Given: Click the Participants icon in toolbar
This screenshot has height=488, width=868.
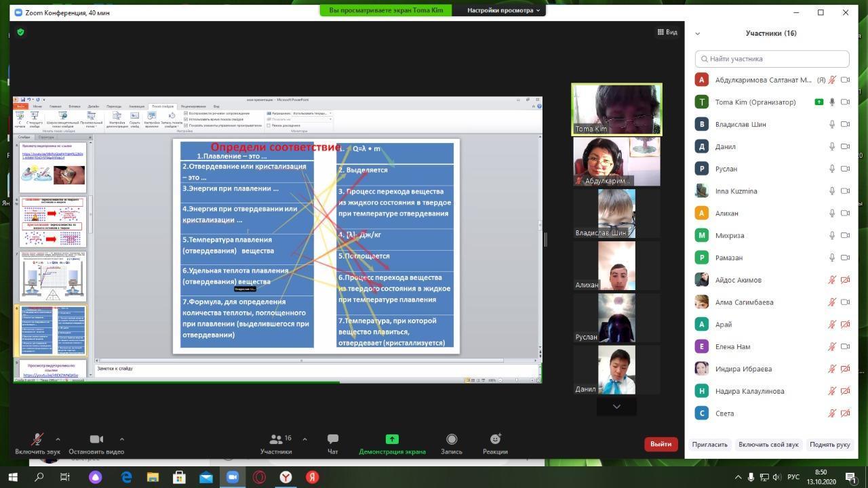Looking at the screenshot, I should tap(276, 439).
